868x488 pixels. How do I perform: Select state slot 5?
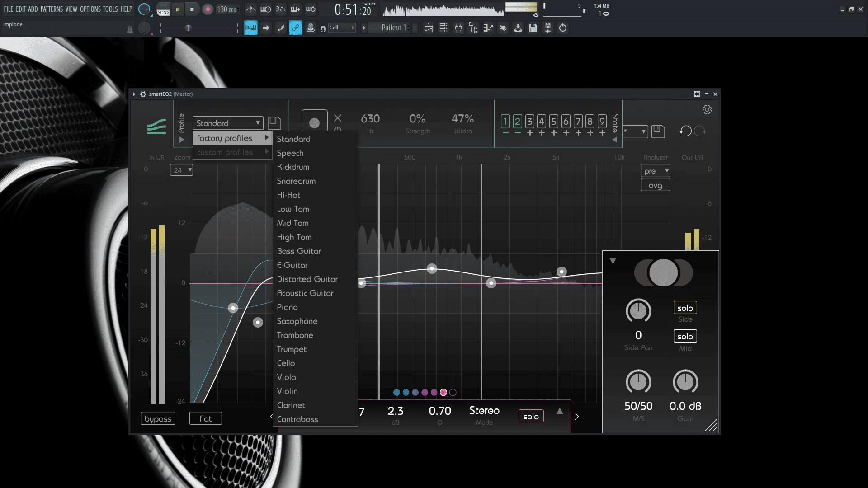(553, 121)
